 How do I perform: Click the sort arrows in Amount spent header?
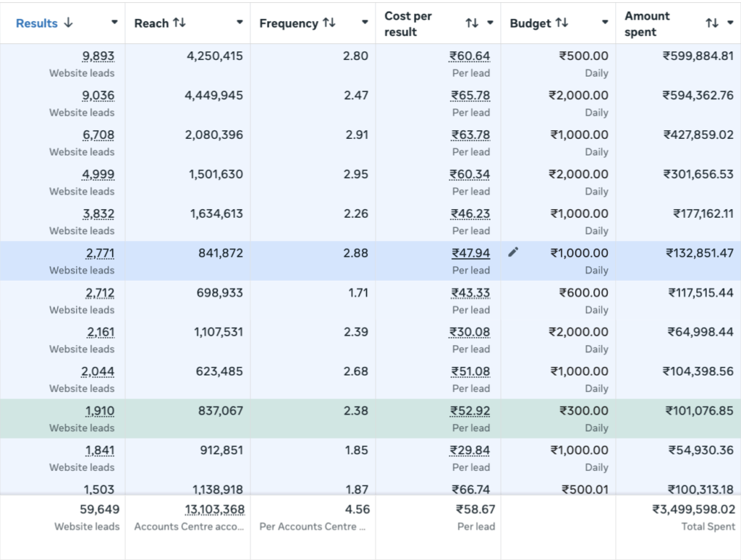coord(712,23)
